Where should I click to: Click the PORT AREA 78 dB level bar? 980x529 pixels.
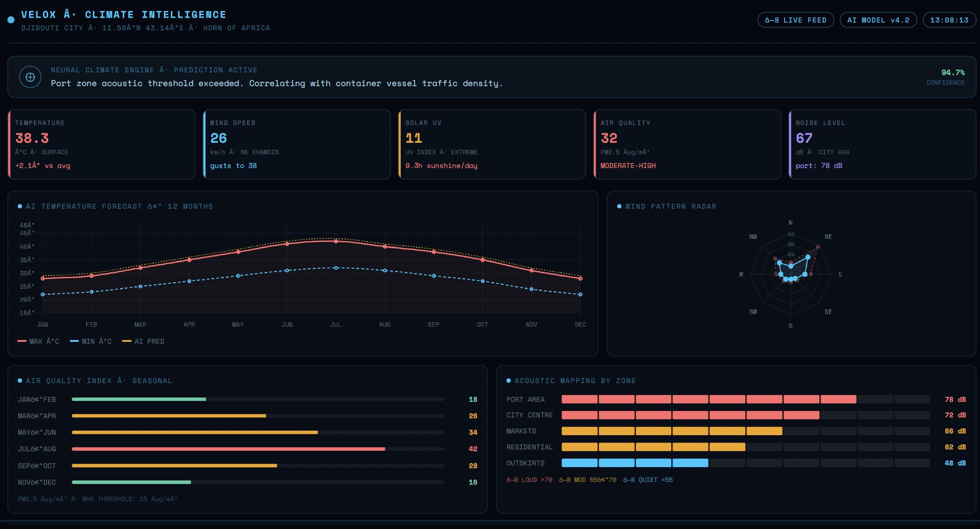click(x=709, y=399)
